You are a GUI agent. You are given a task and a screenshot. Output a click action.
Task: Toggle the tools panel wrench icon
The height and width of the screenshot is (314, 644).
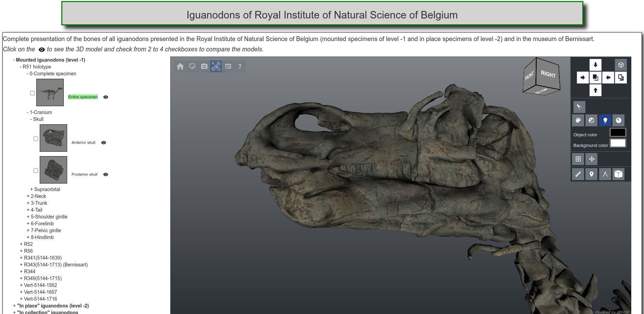(x=216, y=66)
